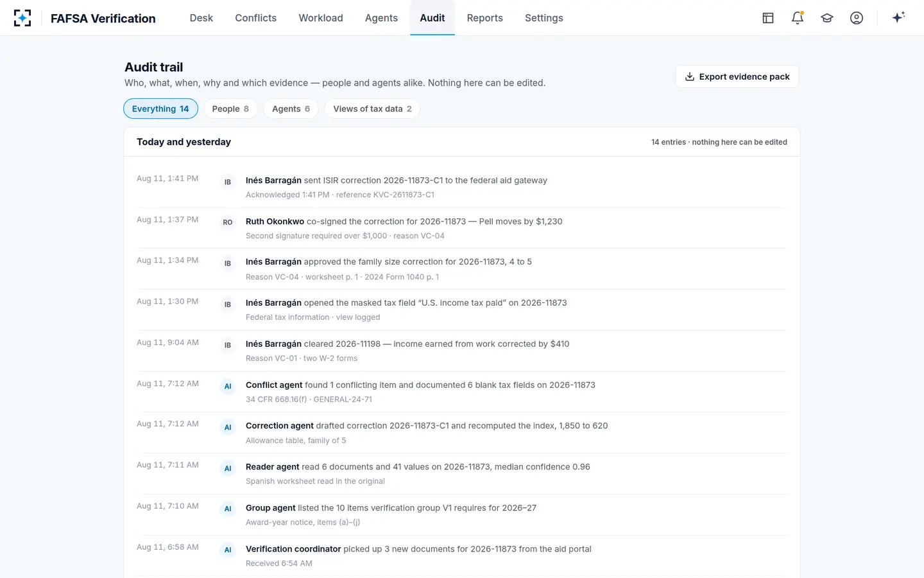Image resolution: width=924 pixels, height=578 pixels.
Task: Open the user account profile icon
Action: coord(857,18)
